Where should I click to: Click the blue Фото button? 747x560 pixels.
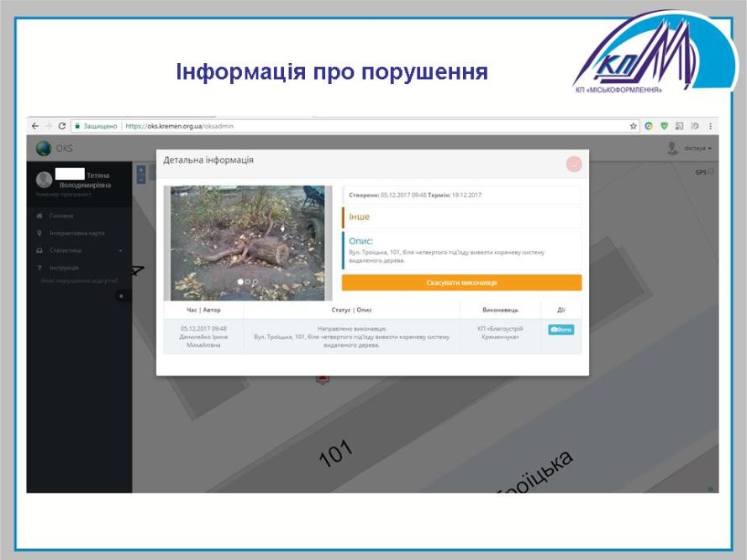pos(560,330)
